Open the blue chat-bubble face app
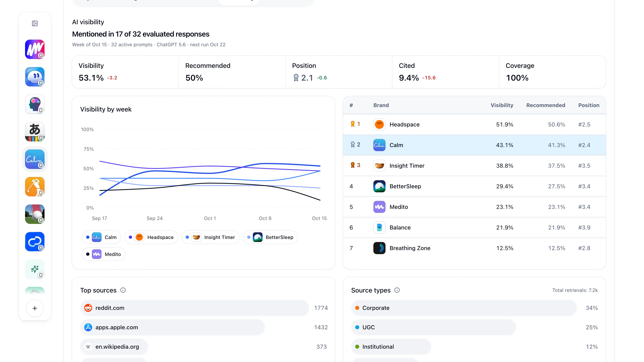 35,77
